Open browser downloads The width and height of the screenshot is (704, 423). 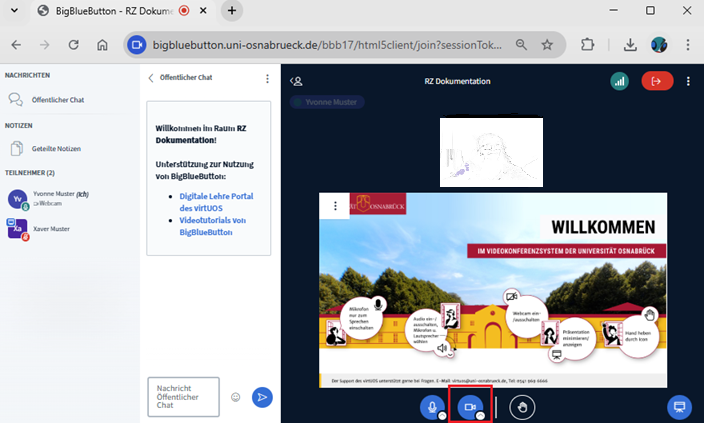(x=630, y=45)
